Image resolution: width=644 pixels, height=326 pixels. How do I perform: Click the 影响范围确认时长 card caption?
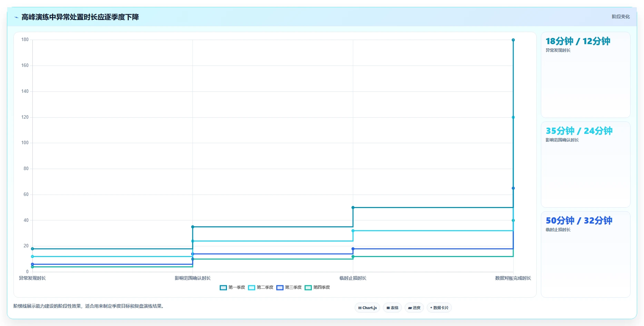(562, 140)
